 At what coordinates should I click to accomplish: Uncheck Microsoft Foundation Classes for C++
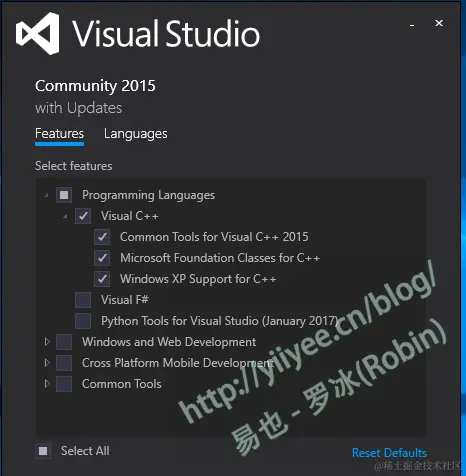point(102,258)
